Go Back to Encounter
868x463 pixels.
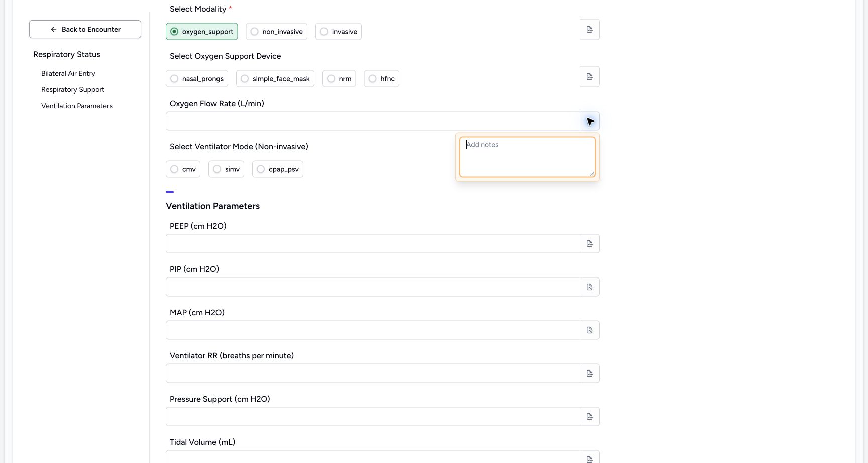85,29
